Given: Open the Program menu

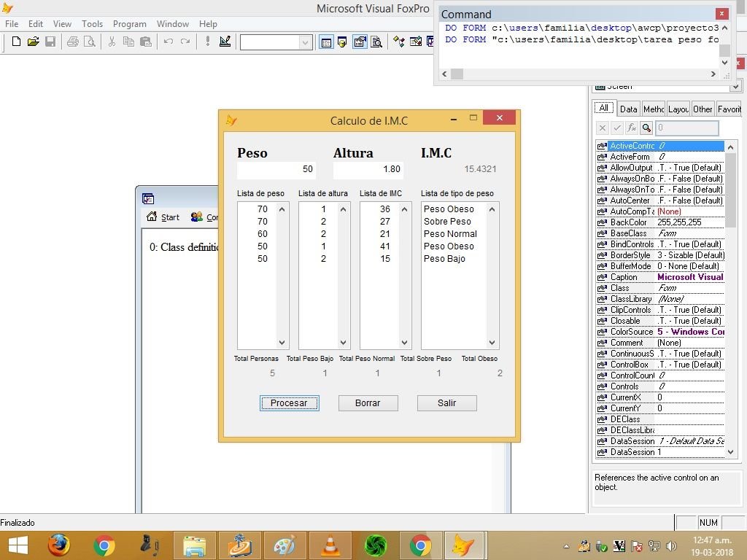Looking at the screenshot, I should coord(130,24).
